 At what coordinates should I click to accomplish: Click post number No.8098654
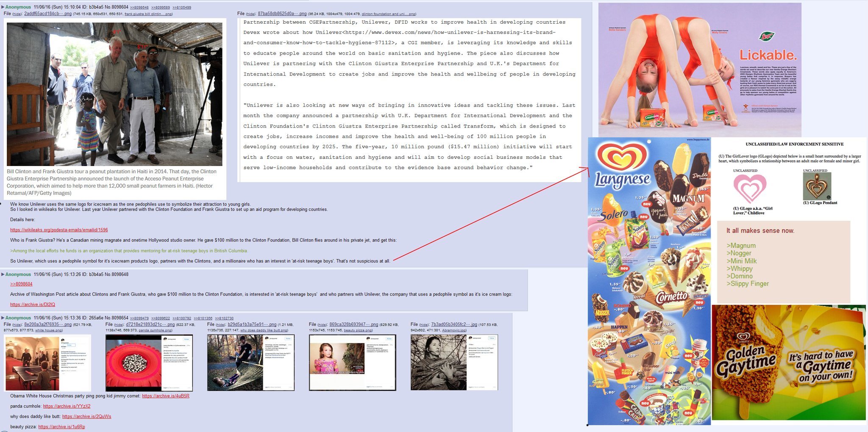pos(117,318)
